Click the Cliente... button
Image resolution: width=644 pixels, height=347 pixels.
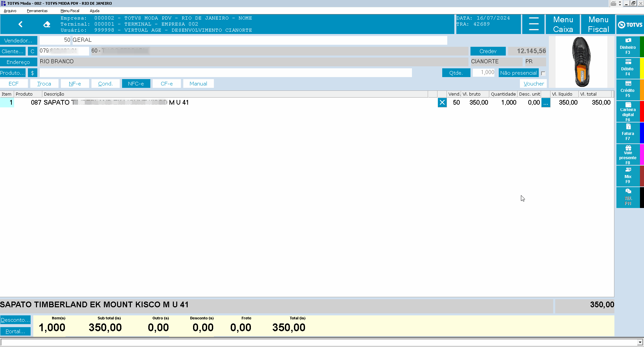13,51
